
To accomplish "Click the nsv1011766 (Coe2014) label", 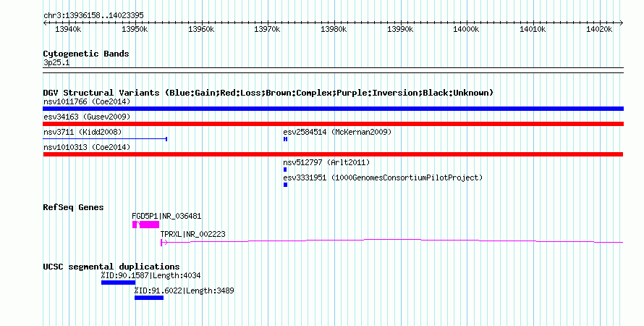I will point(87,101).
